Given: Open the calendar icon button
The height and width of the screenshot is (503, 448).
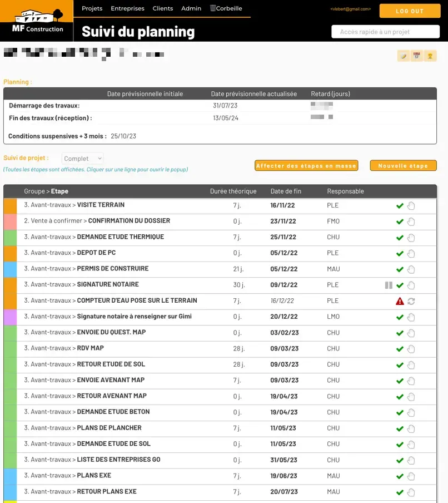Looking at the screenshot, I should 416,56.
